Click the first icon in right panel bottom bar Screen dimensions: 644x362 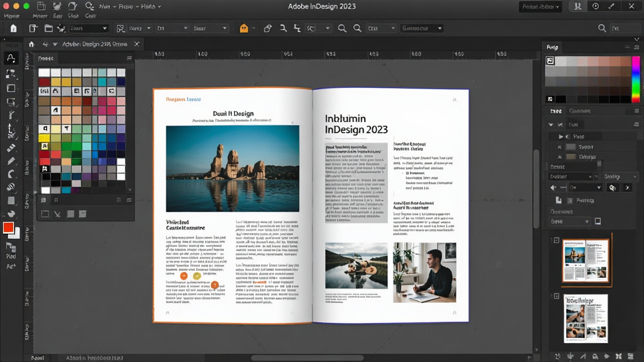point(557,356)
